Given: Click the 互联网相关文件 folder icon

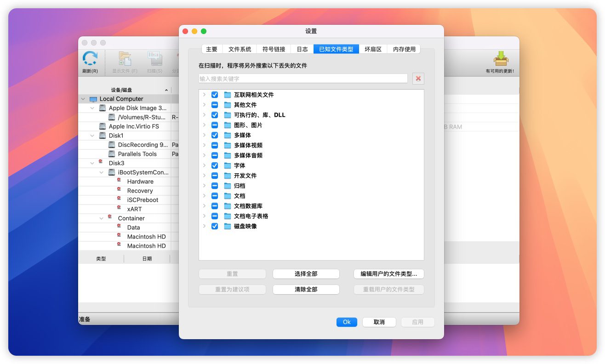Looking at the screenshot, I should pyautogui.click(x=227, y=95).
